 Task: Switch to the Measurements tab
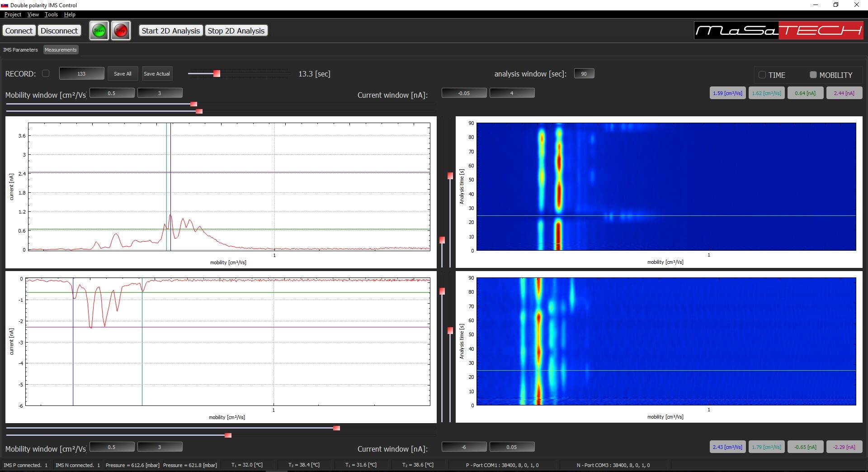click(x=61, y=50)
